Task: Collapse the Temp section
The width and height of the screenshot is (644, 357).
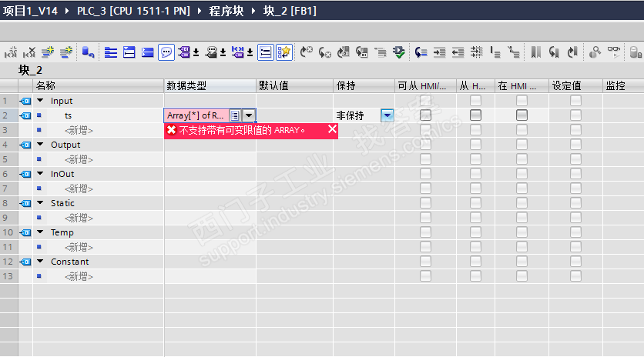Action: coord(40,232)
